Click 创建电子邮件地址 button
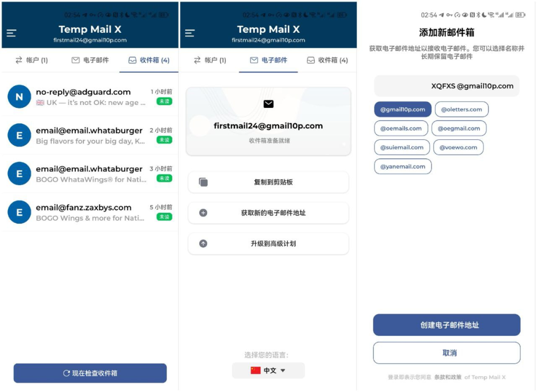The image size is (537, 392). pyautogui.click(x=447, y=325)
